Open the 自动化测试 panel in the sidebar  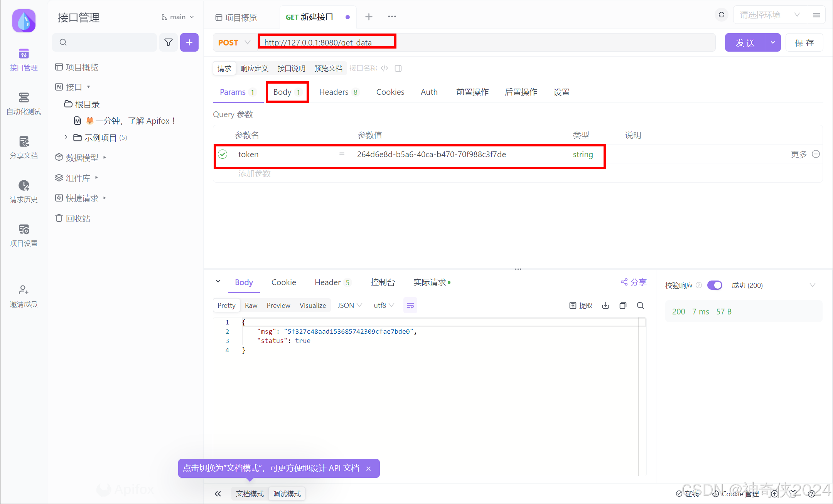(24, 103)
